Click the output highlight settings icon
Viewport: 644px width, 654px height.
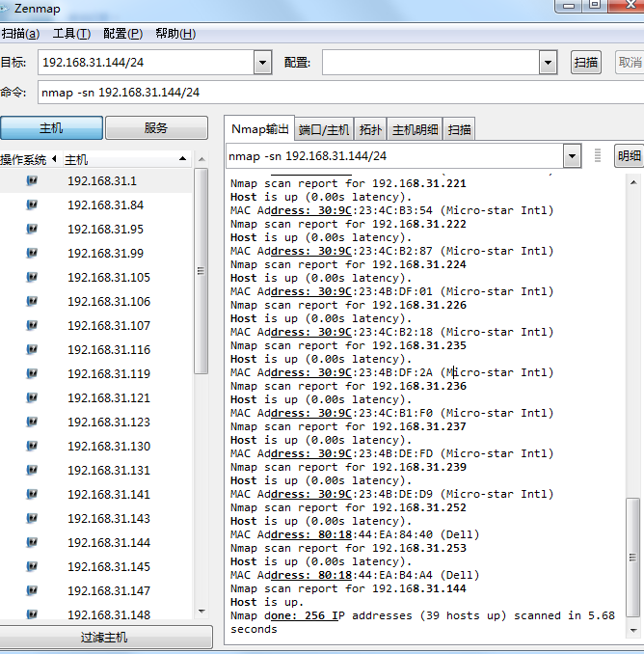(598, 155)
